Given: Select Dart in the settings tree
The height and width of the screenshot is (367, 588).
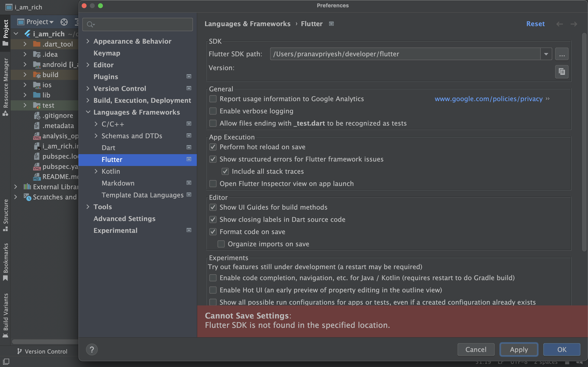Looking at the screenshot, I should pos(108,148).
